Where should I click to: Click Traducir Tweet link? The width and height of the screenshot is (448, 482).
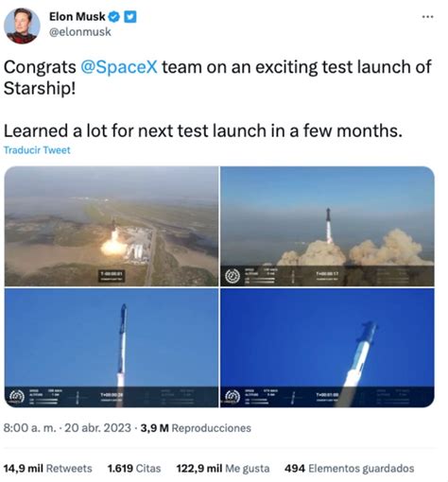[x=37, y=150]
